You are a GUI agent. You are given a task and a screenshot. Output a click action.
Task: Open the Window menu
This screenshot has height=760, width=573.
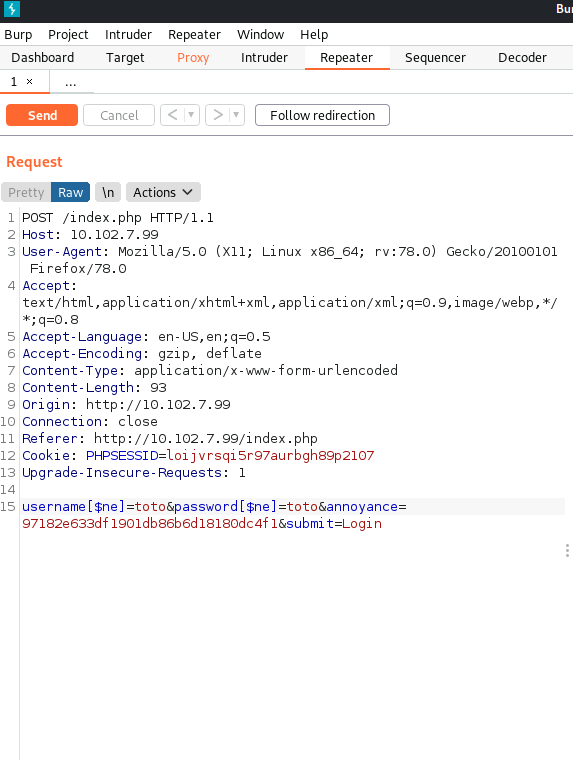[x=261, y=35]
